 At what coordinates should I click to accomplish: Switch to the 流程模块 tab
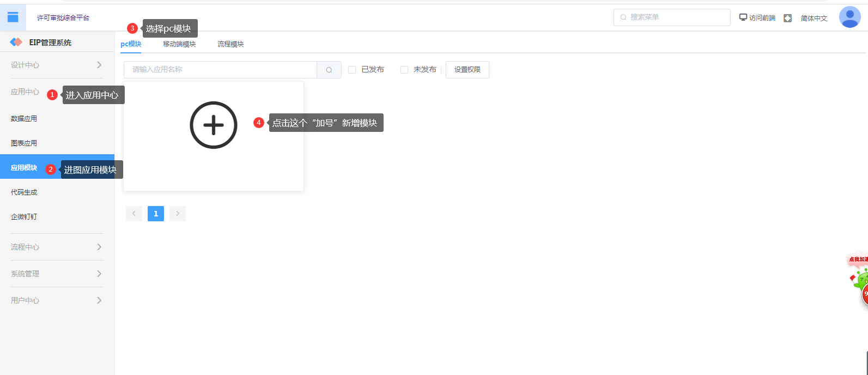230,44
